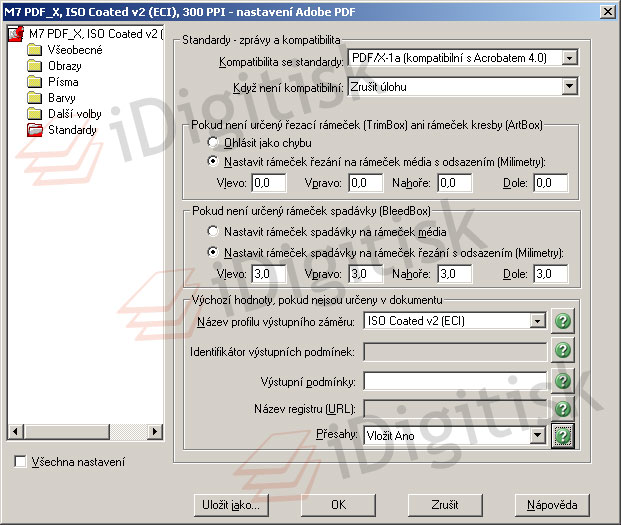Select the Ohlásit jako chybu radio option
621x525 pixels.
tap(213, 142)
